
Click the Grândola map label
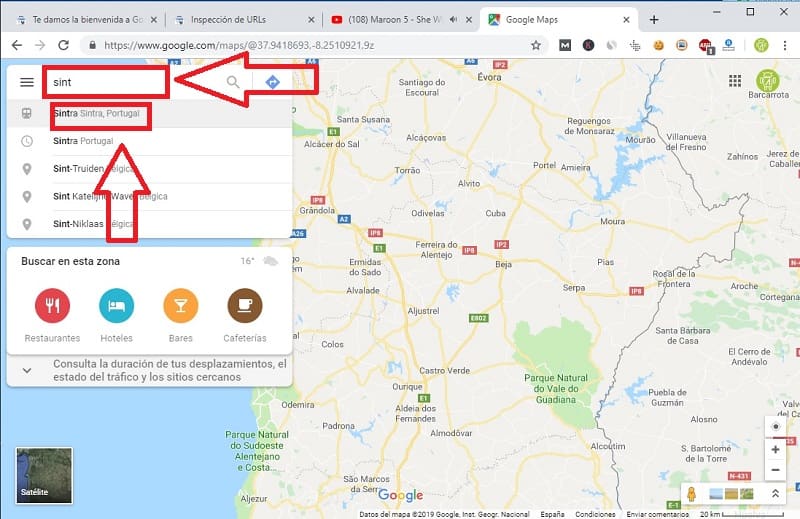click(317, 210)
